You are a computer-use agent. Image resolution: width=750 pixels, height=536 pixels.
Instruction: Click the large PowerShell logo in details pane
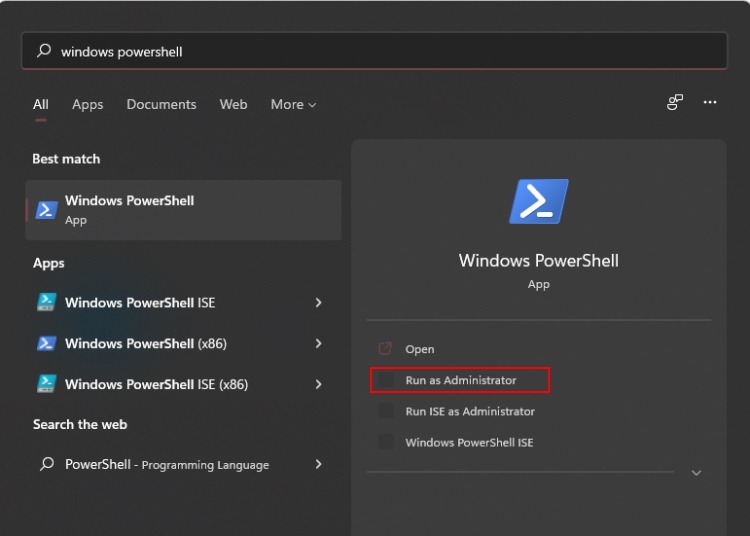pos(538,202)
